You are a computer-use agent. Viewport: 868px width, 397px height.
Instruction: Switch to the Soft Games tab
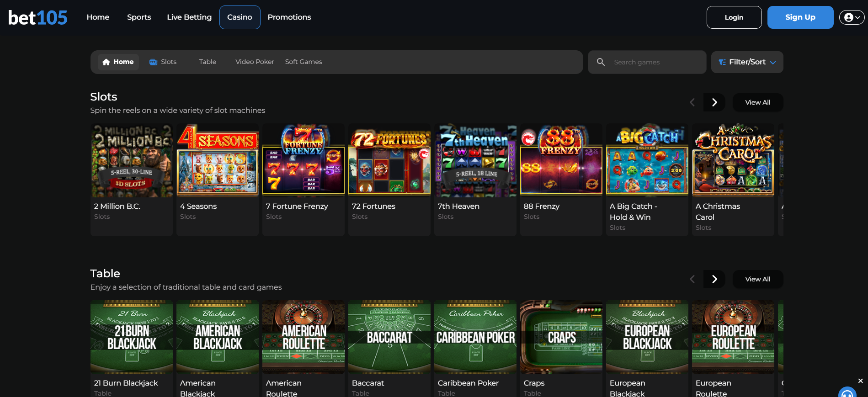(x=304, y=62)
